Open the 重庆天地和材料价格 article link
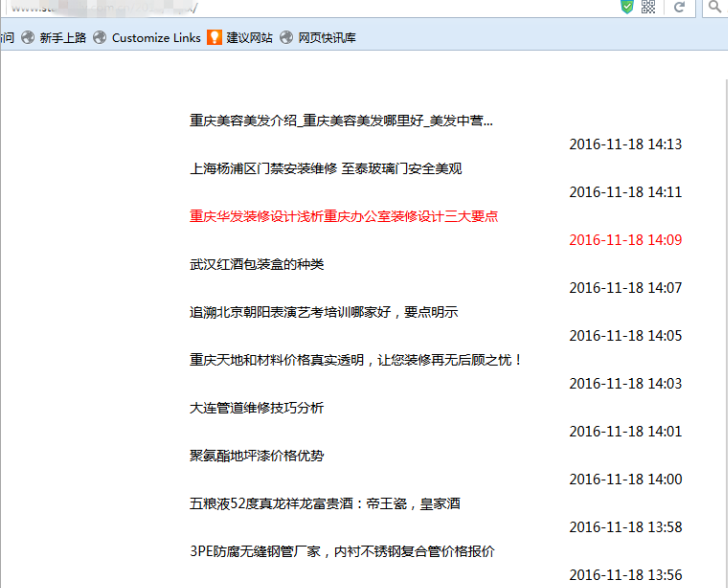The height and width of the screenshot is (588, 728). coord(356,360)
